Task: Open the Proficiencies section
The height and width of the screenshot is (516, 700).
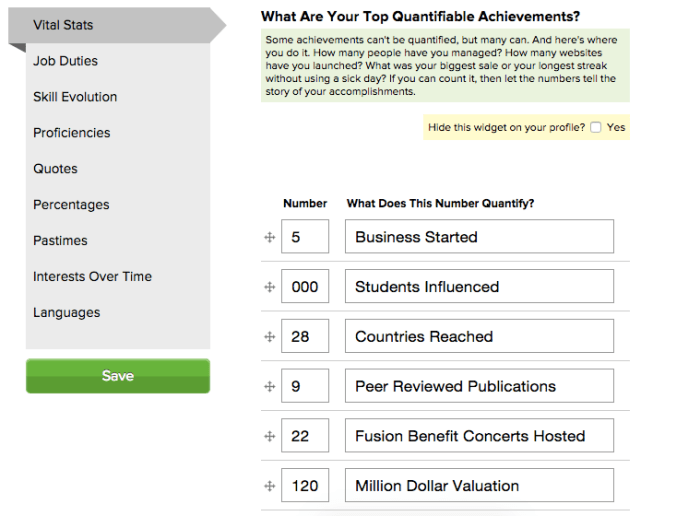Action: pos(71,133)
